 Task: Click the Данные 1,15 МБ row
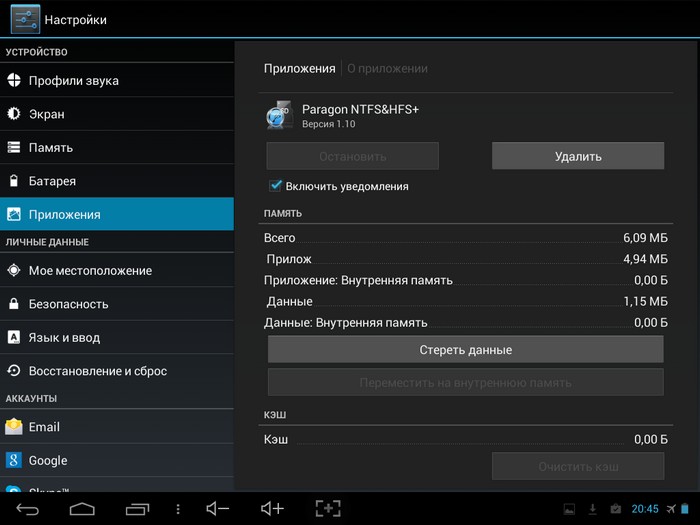[466, 301]
